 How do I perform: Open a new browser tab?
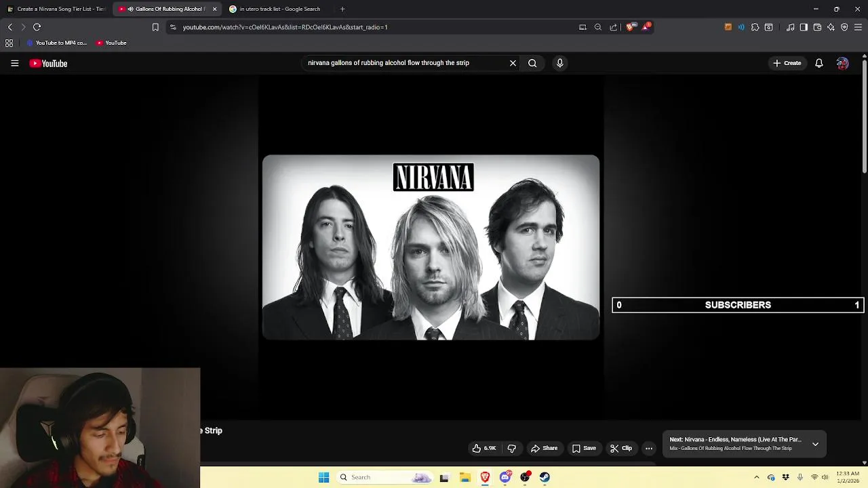(342, 9)
